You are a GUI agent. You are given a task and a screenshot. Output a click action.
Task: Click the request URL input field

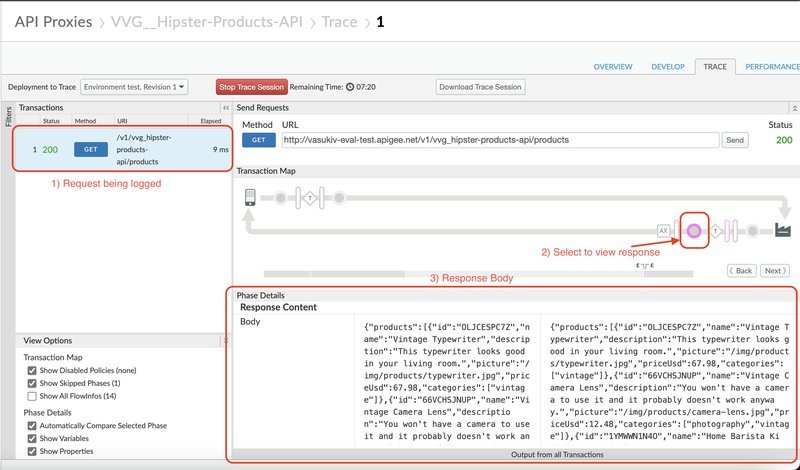pos(501,140)
